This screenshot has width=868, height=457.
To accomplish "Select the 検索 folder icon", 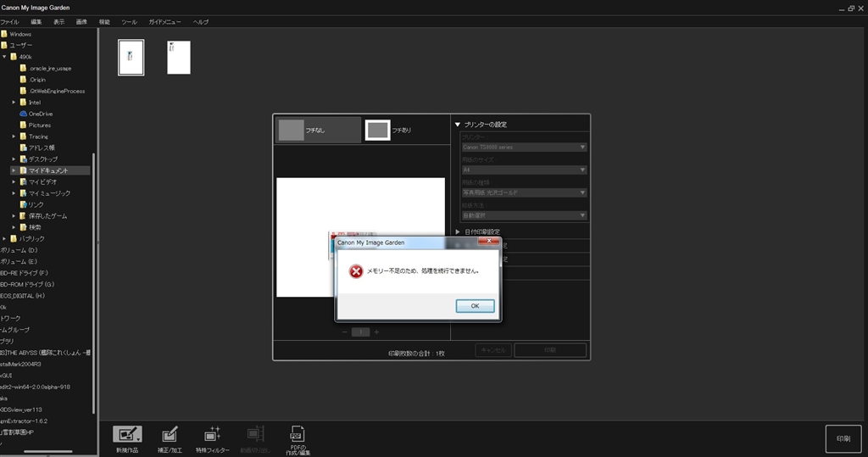I will pyautogui.click(x=23, y=227).
